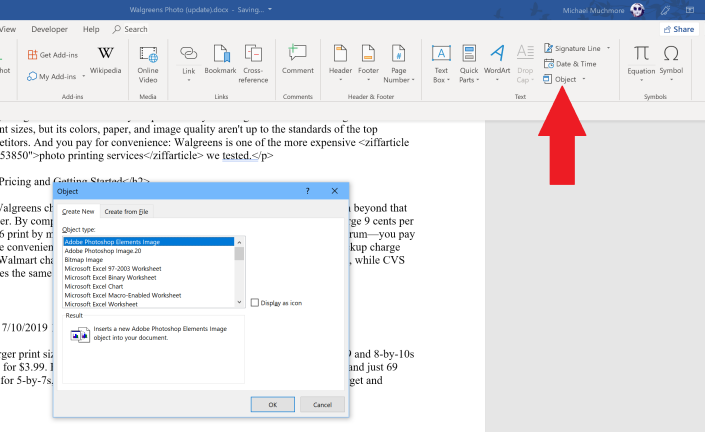705x432 pixels.
Task: Switch to the Create from File tab
Action: (126, 211)
